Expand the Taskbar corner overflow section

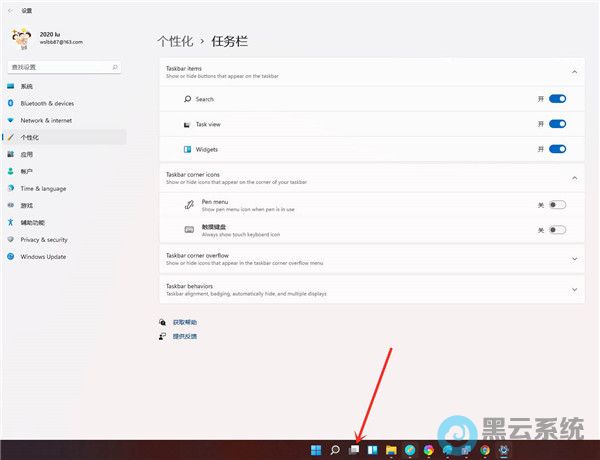point(575,258)
